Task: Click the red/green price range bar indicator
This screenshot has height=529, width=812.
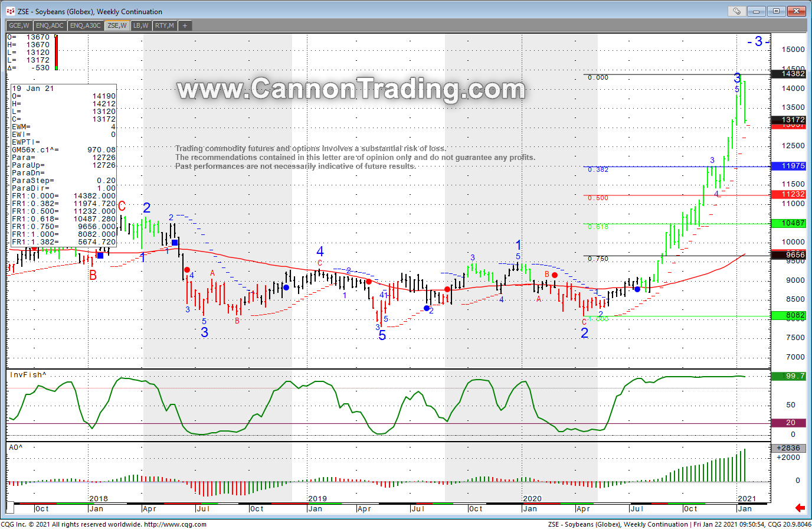Action: coord(56,53)
